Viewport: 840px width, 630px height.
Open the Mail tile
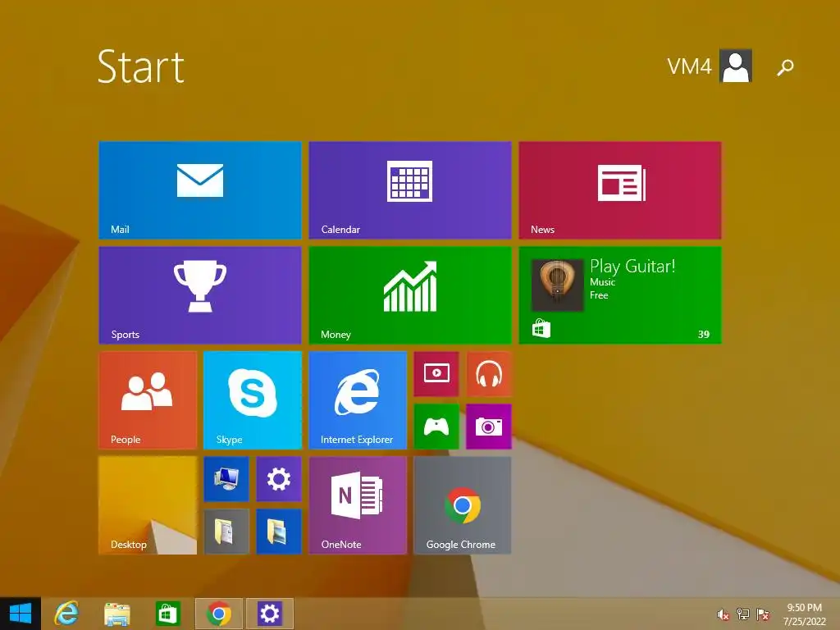point(200,190)
